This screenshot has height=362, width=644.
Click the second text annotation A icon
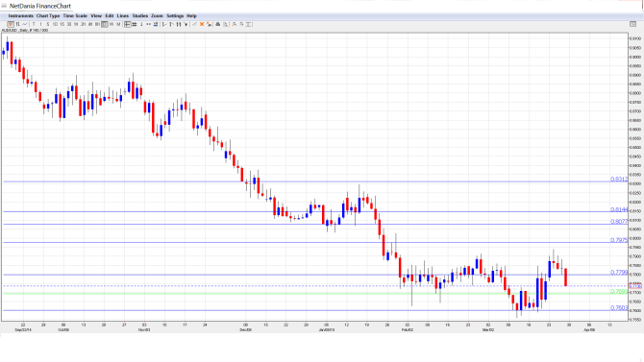tap(241, 24)
